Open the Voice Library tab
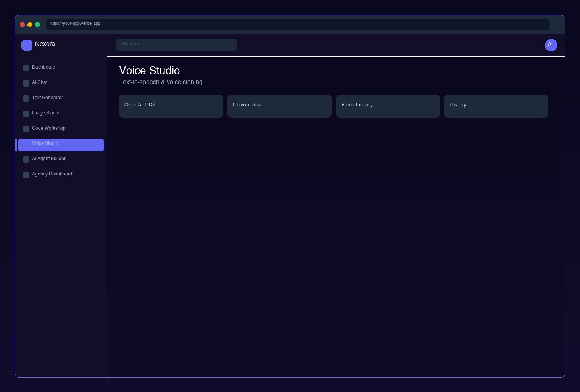This screenshot has width=580, height=392. point(388,106)
